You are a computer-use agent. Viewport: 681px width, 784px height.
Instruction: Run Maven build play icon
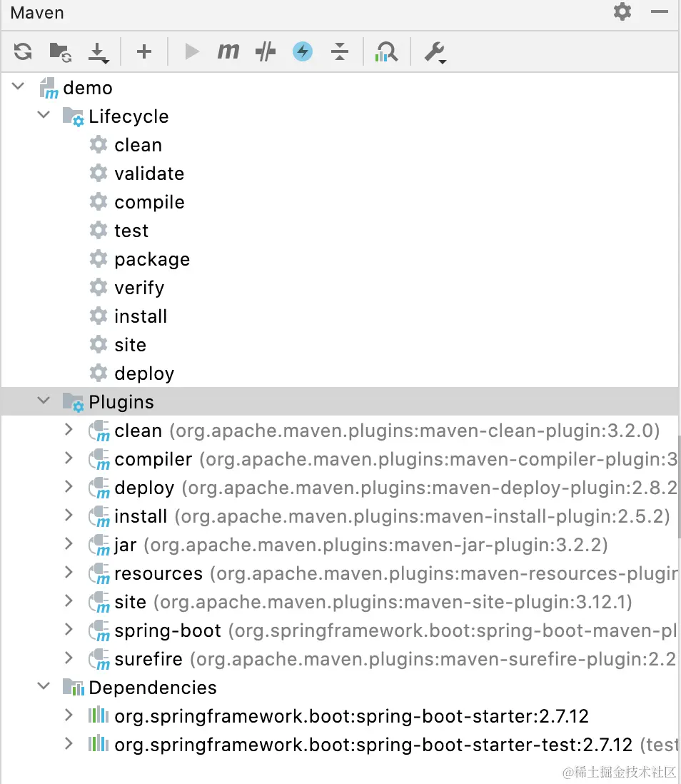tap(191, 51)
